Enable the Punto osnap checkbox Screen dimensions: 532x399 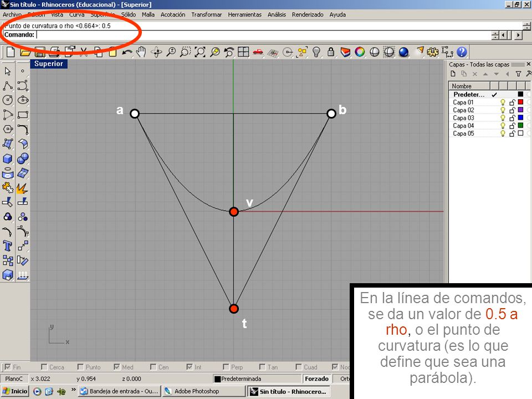pyautogui.click(x=80, y=367)
